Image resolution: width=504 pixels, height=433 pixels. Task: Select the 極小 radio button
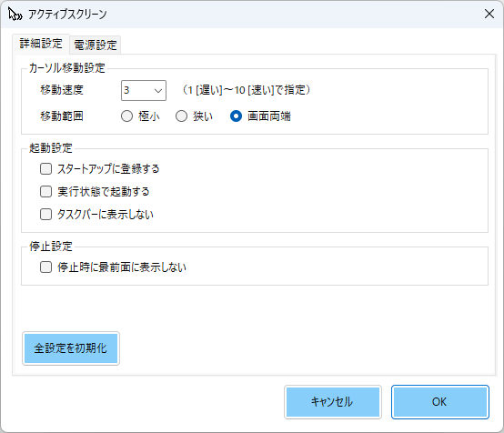[x=126, y=116]
